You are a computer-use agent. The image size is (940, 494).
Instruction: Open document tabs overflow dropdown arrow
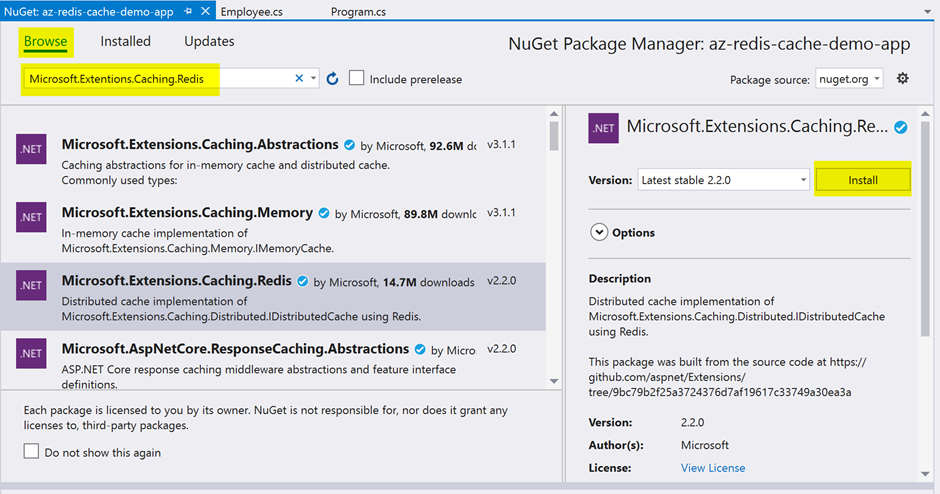[927, 11]
